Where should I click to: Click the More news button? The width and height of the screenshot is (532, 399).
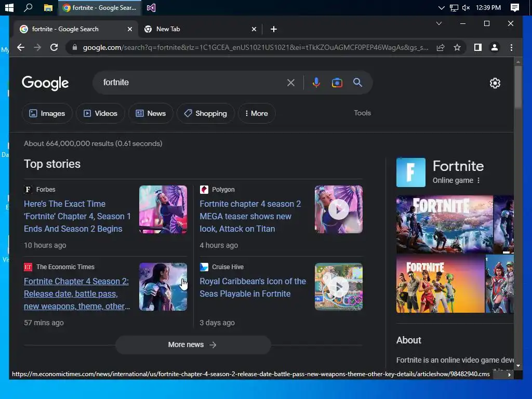click(193, 345)
